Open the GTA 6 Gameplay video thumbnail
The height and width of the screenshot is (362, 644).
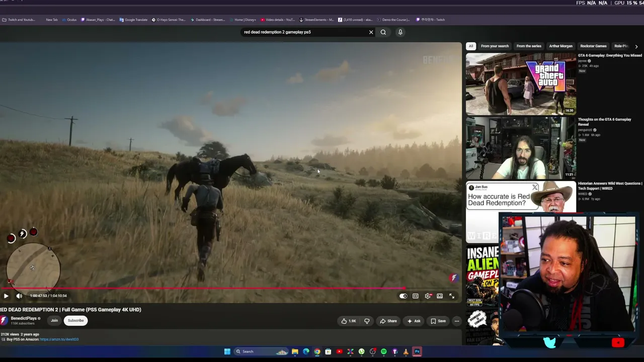click(521, 84)
